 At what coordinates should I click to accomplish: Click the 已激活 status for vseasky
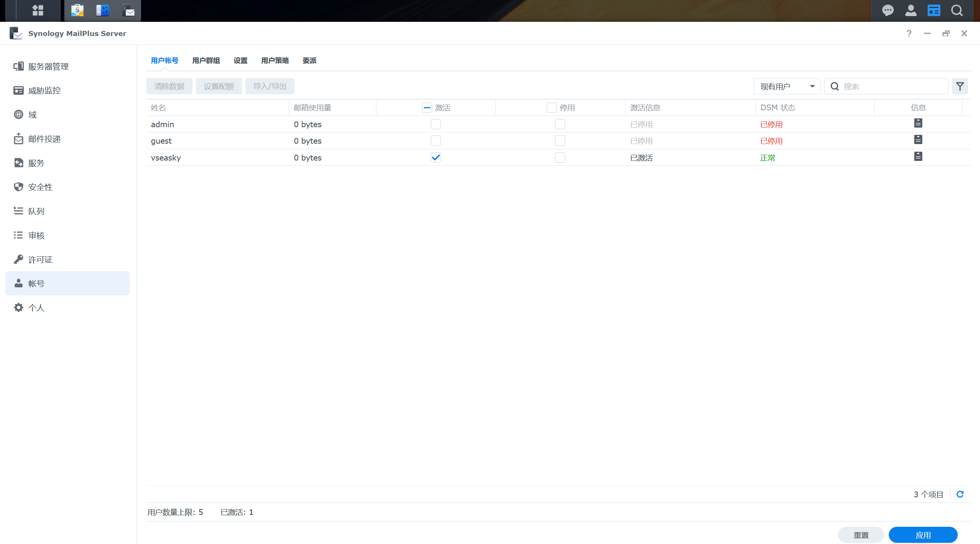click(x=641, y=158)
